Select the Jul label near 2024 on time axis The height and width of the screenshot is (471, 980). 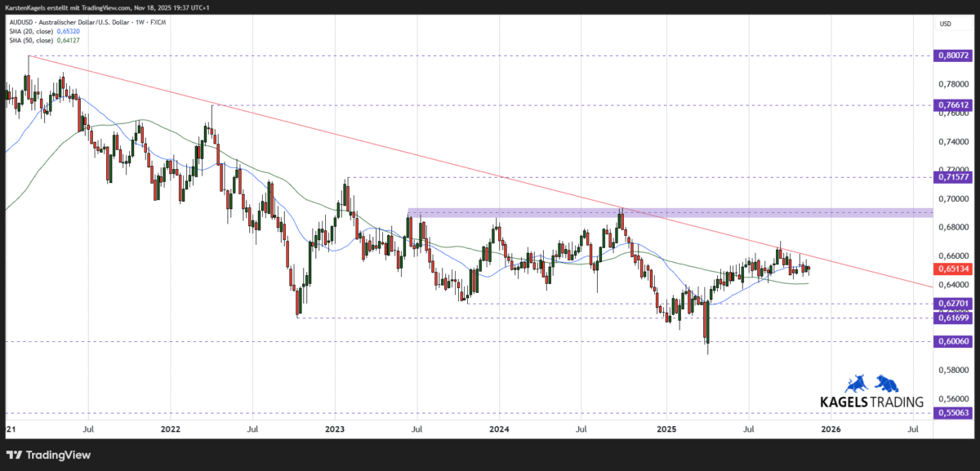pyautogui.click(x=580, y=429)
